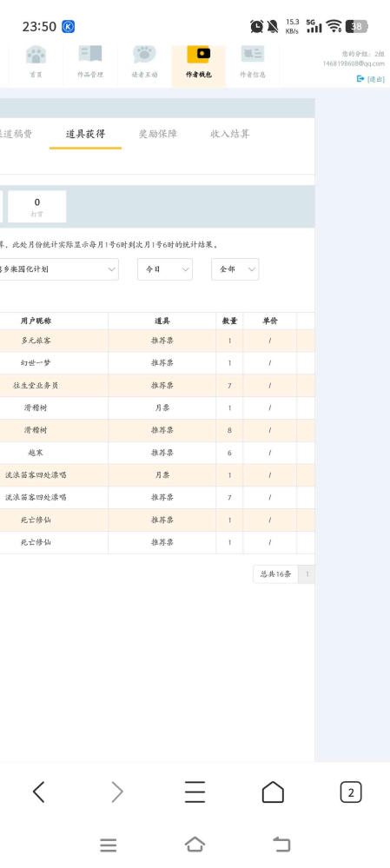This screenshot has width=390, height=868.
Task: Switch to the 奖励保障 tab
Action: tap(158, 134)
